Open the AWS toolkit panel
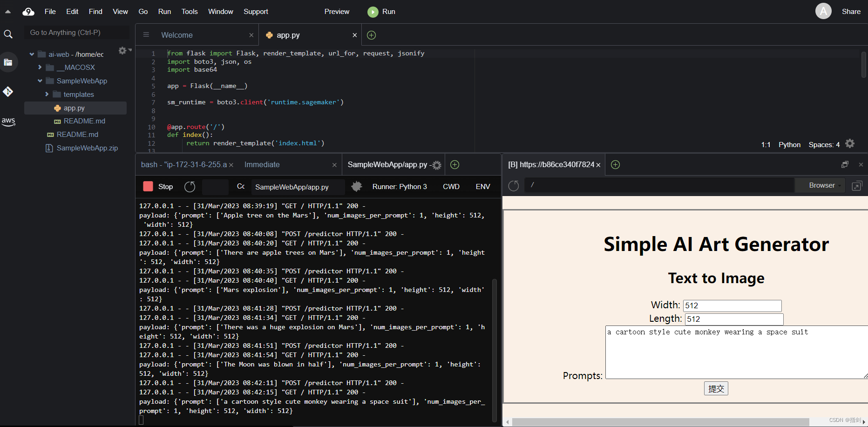 tap(8, 121)
